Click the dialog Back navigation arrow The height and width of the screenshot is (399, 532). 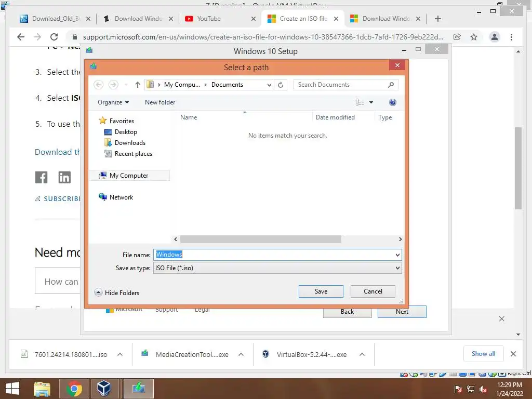point(98,85)
